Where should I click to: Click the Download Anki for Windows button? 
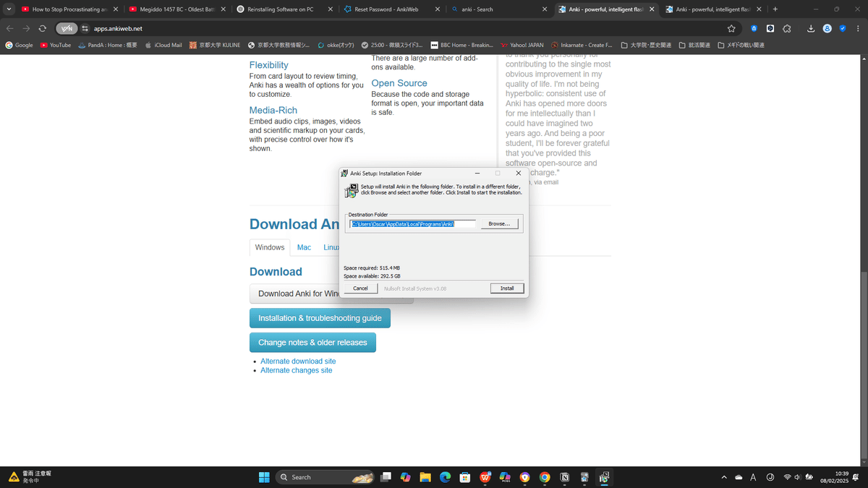(331, 294)
